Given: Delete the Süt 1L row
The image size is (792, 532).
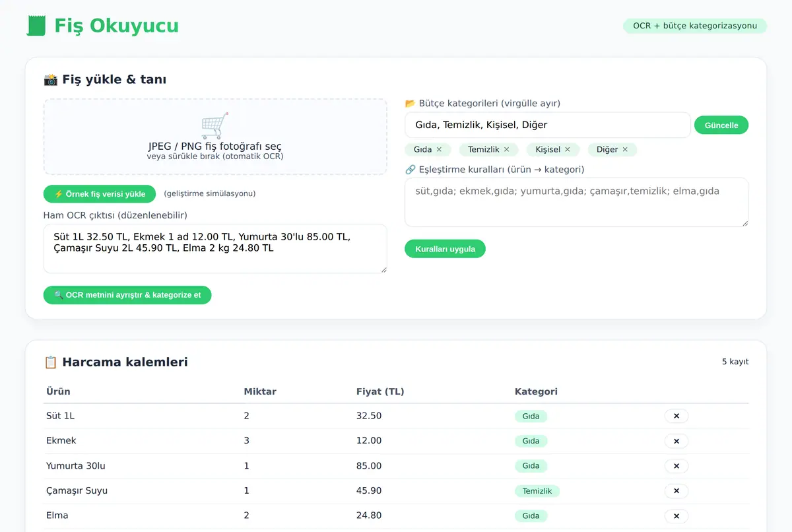Looking at the screenshot, I should [676, 416].
